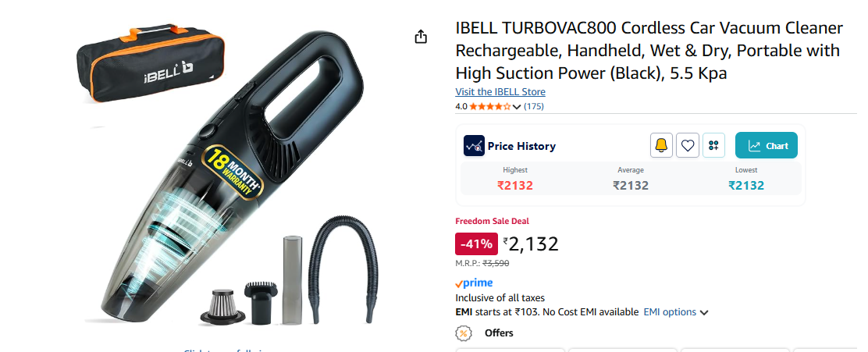This screenshot has height=352, width=868.
Task: Open the price Chart
Action: 767,145
